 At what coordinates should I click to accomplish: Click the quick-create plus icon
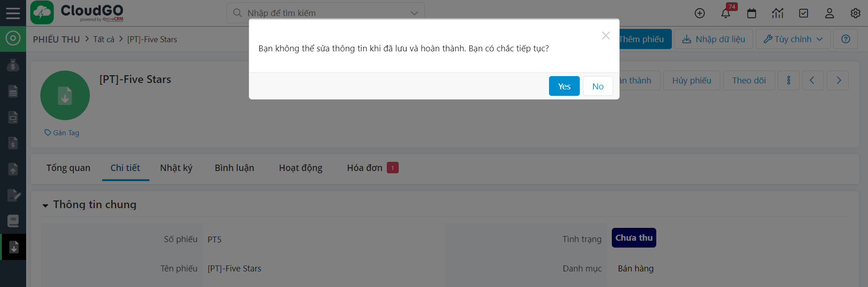699,13
